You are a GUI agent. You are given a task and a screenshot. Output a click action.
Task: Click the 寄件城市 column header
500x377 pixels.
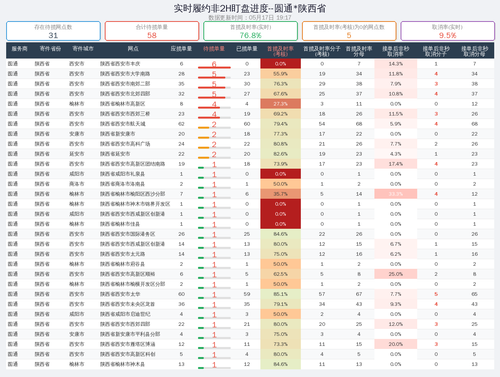coord(83,49)
